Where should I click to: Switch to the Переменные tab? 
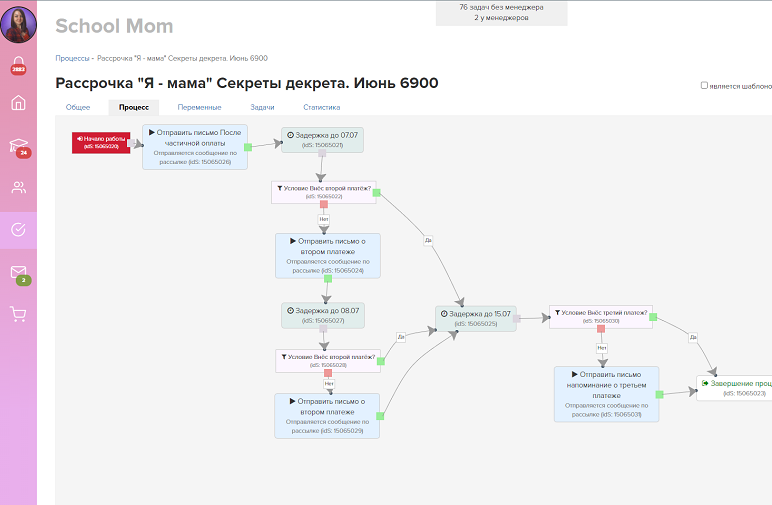(199, 107)
